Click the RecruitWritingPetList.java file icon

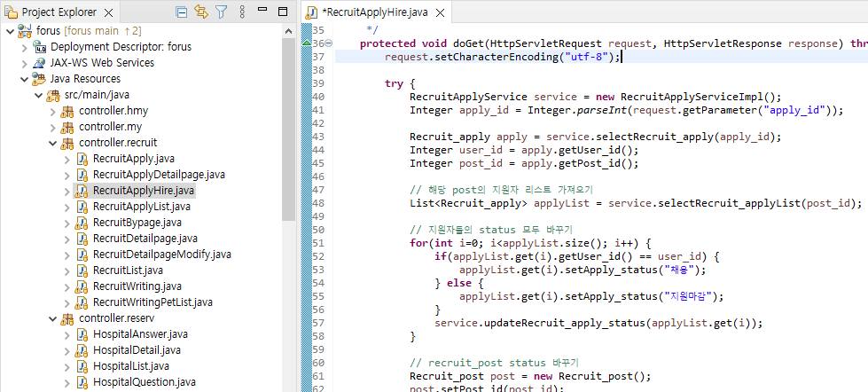click(82, 302)
